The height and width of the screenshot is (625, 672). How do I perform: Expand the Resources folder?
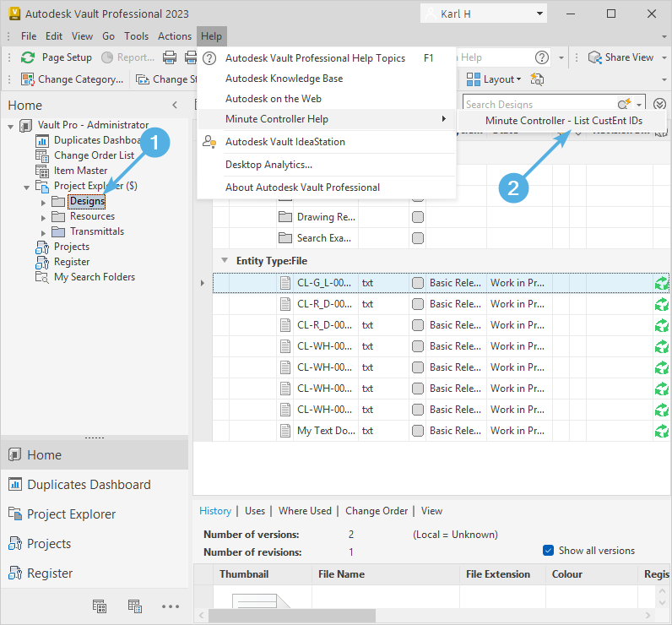pyautogui.click(x=43, y=218)
